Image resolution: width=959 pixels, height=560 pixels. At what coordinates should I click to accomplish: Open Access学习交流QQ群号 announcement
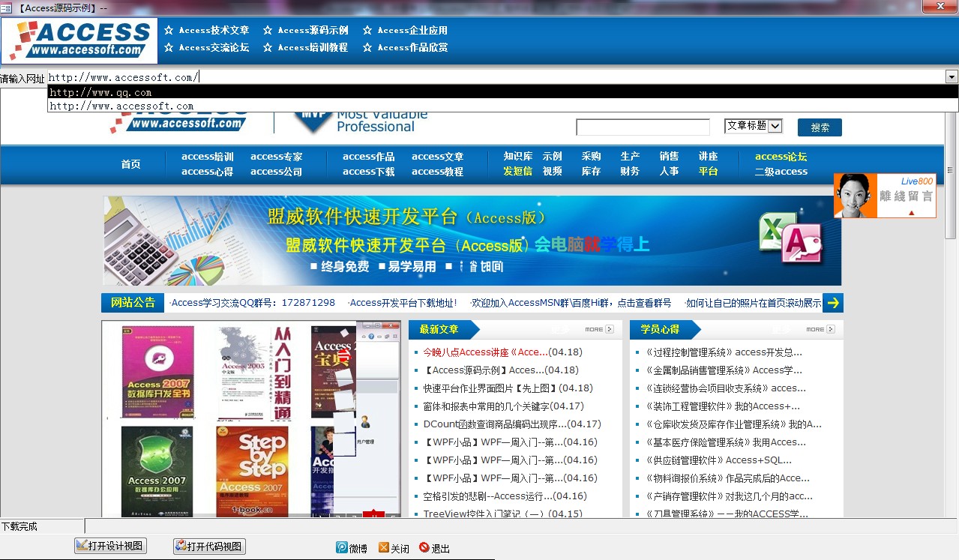coord(253,303)
